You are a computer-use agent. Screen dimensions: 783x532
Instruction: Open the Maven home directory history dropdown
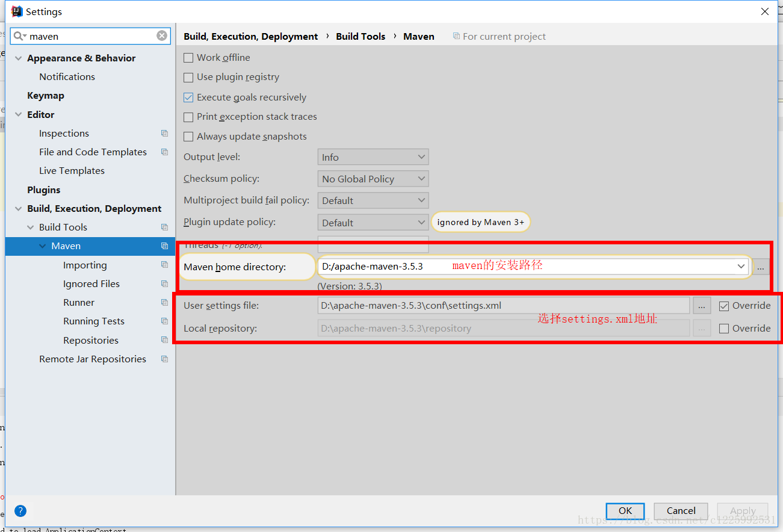pos(741,267)
